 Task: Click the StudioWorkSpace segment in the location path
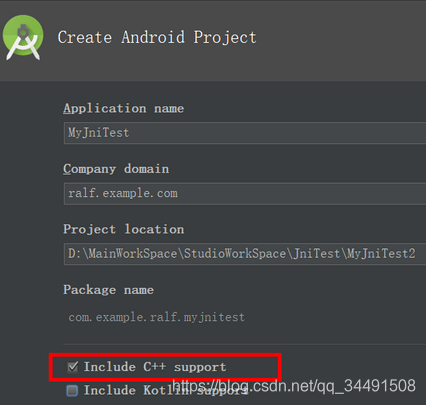[x=235, y=254]
